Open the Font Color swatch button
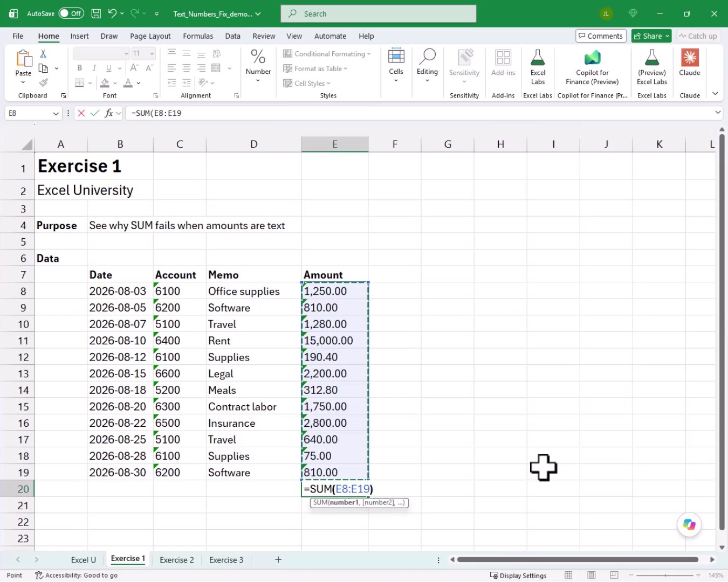728x582 pixels. pos(128,82)
